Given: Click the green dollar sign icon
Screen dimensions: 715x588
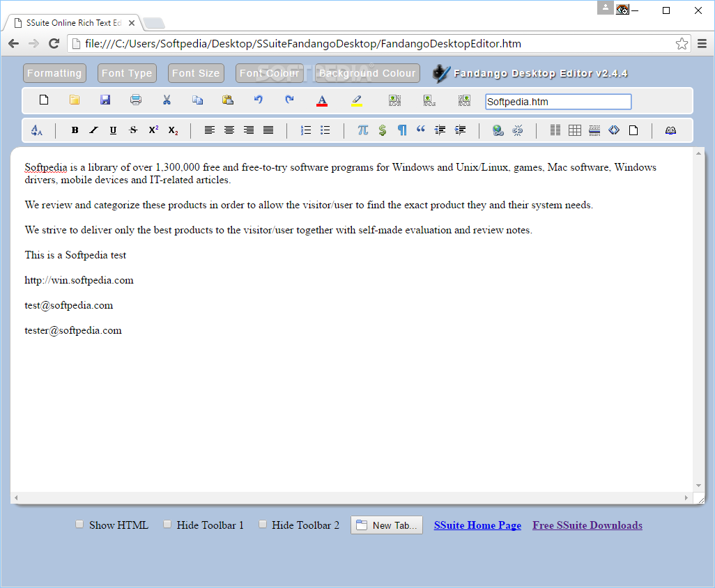Looking at the screenshot, I should pos(383,130).
